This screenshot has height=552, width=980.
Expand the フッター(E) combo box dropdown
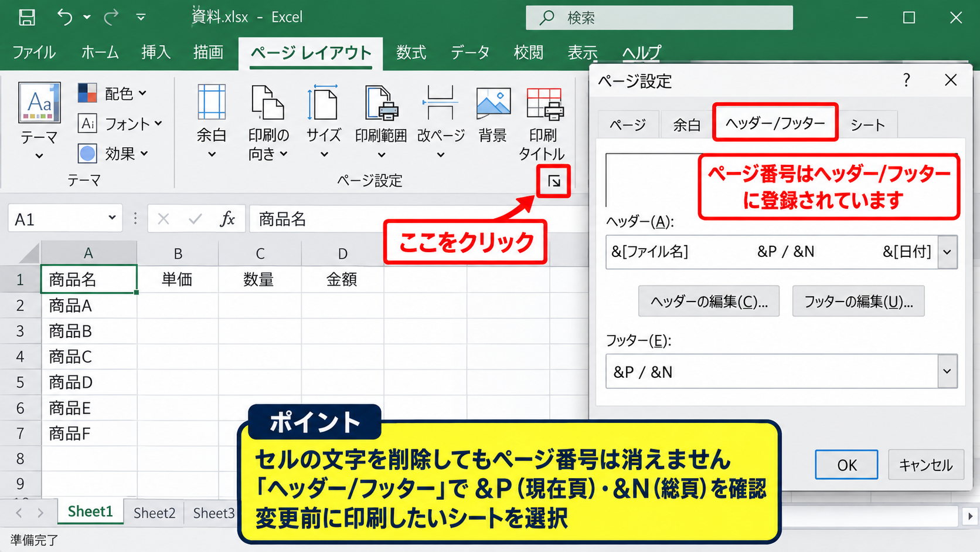tap(947, 371)
